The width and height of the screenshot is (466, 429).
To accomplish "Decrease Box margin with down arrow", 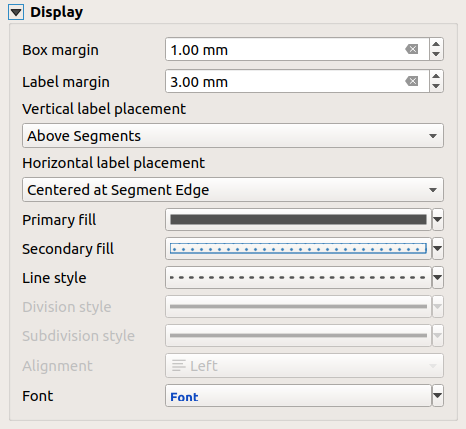I will [x=436, y=55].
